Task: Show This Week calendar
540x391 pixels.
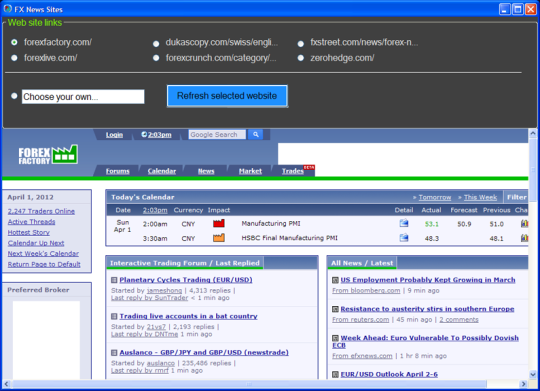Action: click(480, 197)
